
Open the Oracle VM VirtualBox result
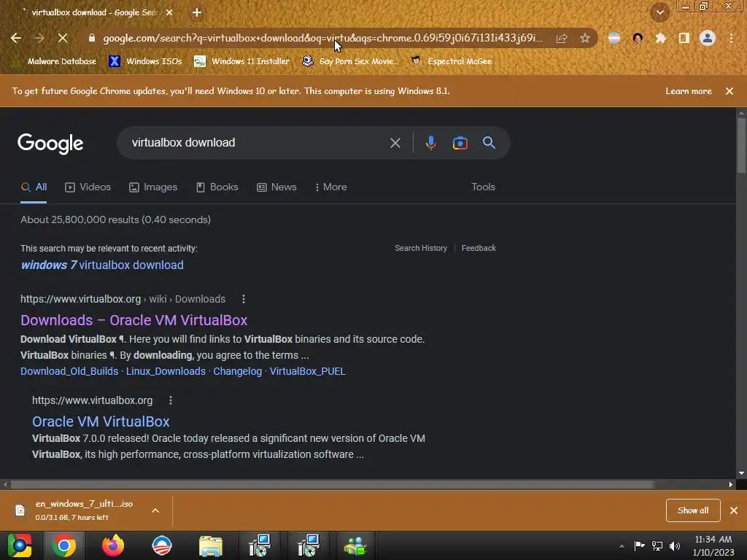tap(101, 421)
